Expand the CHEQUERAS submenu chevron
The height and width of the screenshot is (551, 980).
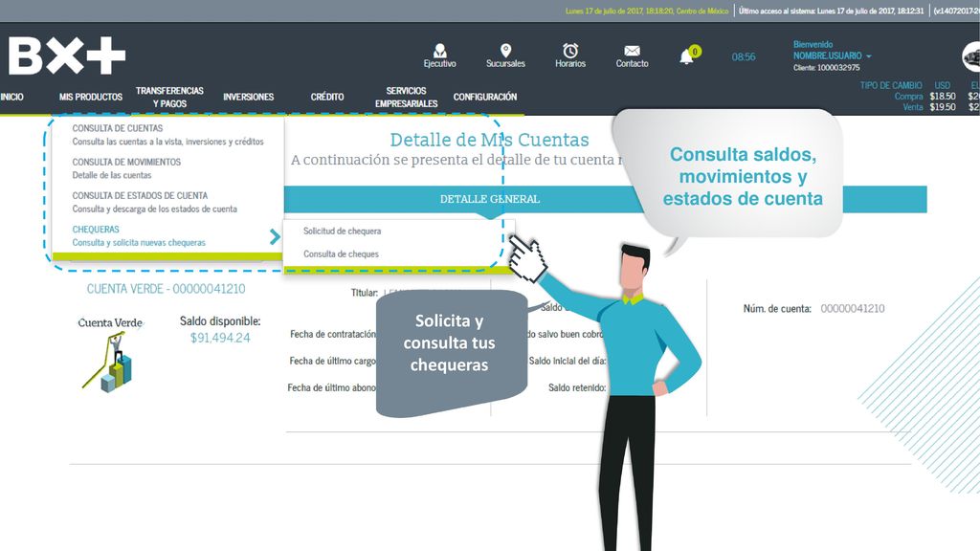[x=275, y=236]
